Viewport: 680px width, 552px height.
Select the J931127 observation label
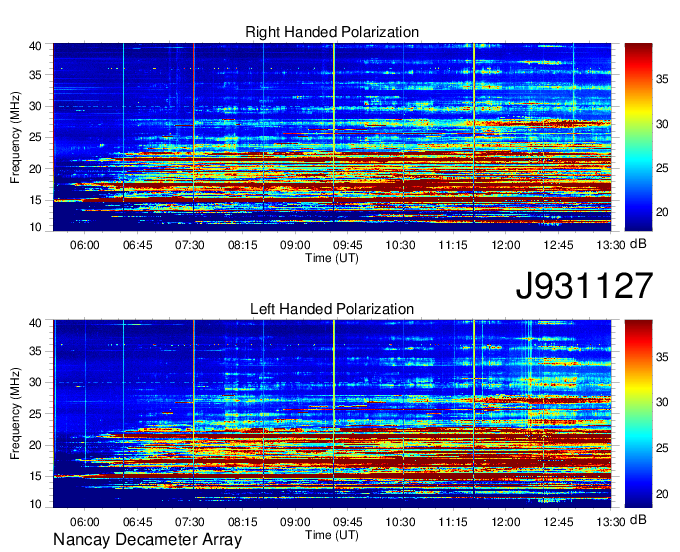pyautogui.click(x=584, y=286)
